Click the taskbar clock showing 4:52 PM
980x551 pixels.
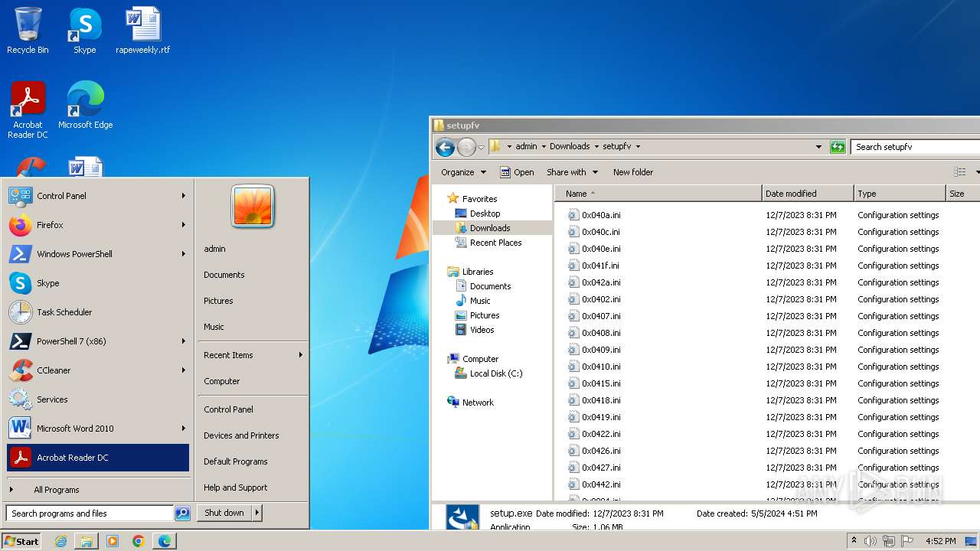click(x=940, y=541)
